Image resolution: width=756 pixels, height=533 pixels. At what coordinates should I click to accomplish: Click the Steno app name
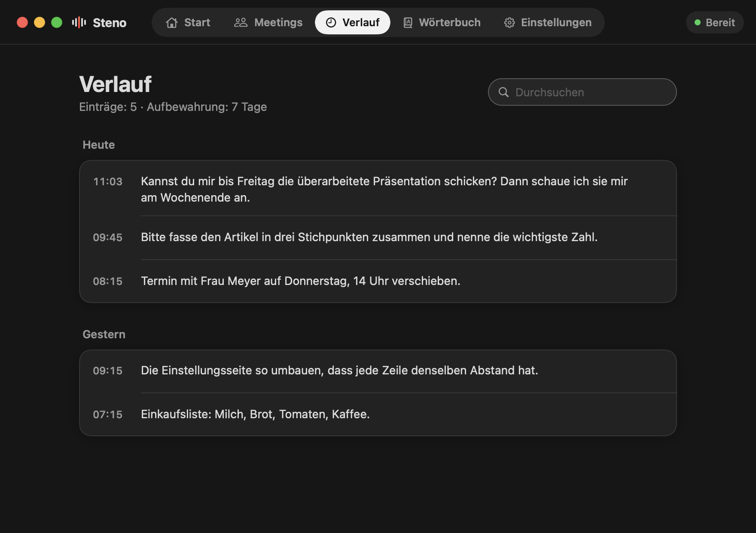coord(110,23)
